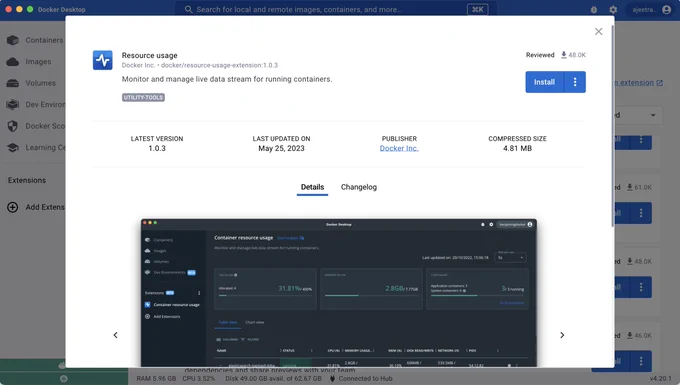Focus the Docker Desktop search field

336,9
